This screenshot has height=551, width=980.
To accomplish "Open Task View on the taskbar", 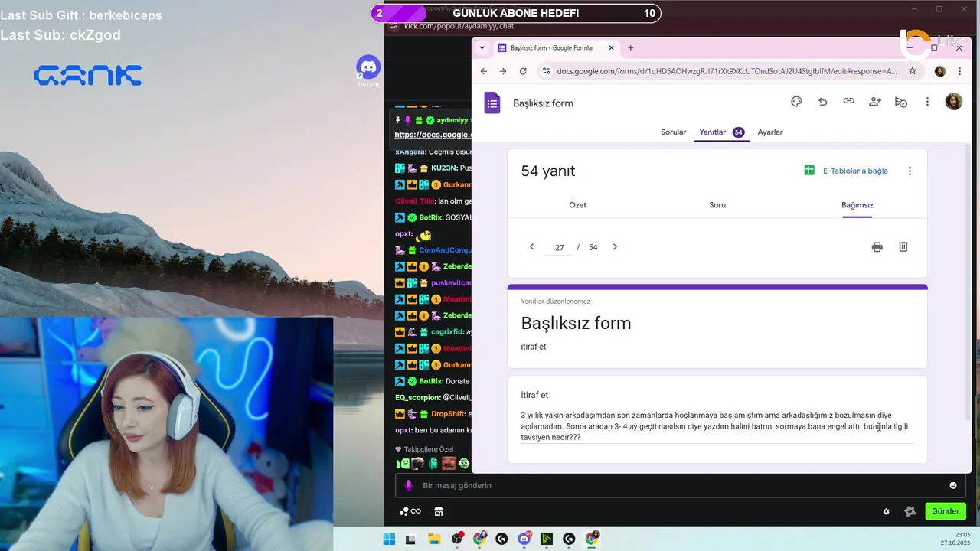I will tap(410, 539).
